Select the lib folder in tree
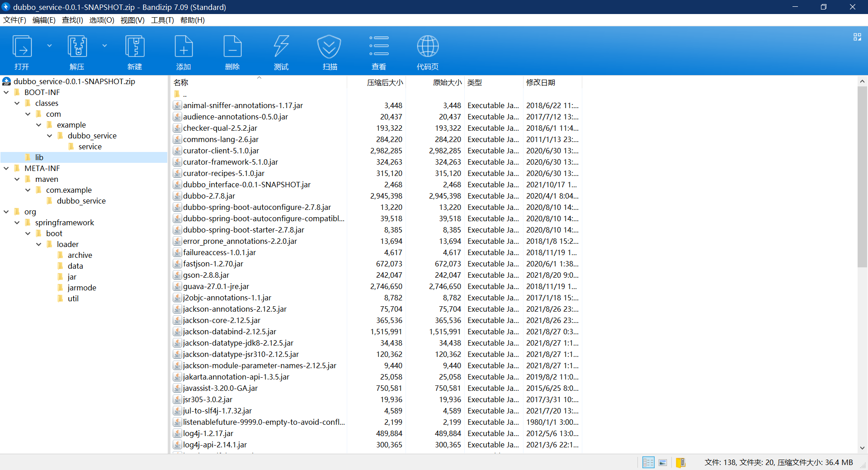 pos(39,157)
